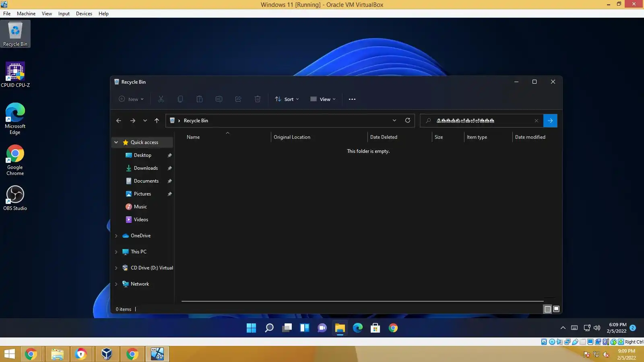
Task: Open recent locations dropdown chevron
Action: (x=145, y=121)
